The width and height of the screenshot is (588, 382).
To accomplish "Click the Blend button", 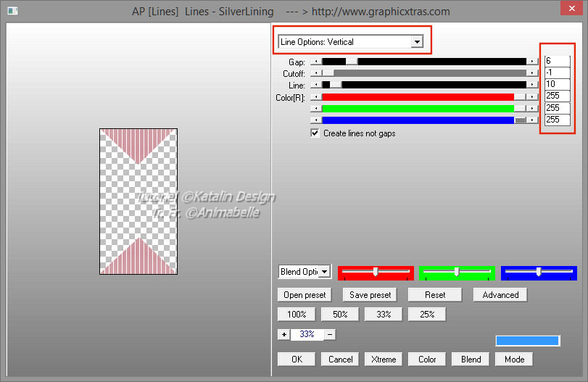I will click(471, 359).
